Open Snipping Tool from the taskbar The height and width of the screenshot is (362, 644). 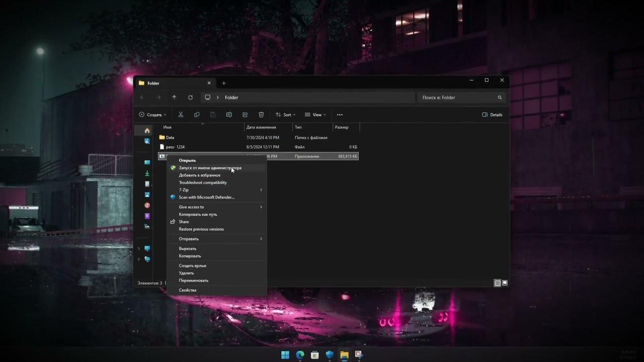[x=359, y=355]
